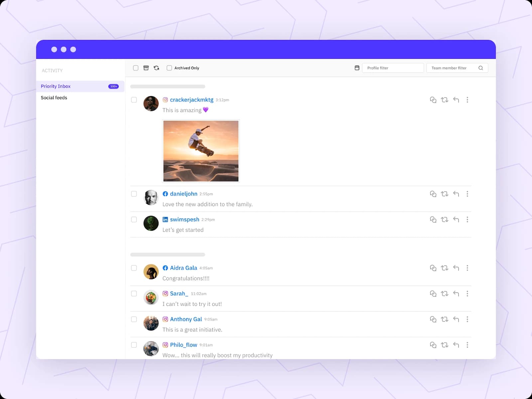The image size is (532, 399).
Task: Repost crackerjackmktg's Instagram message
Action: tap(445, 99)
